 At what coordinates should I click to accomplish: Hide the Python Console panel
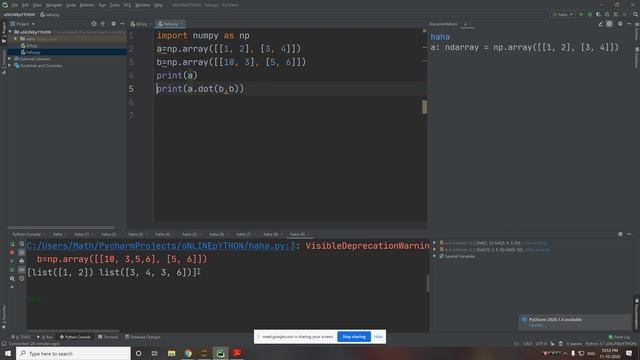(x=629, y=234)
